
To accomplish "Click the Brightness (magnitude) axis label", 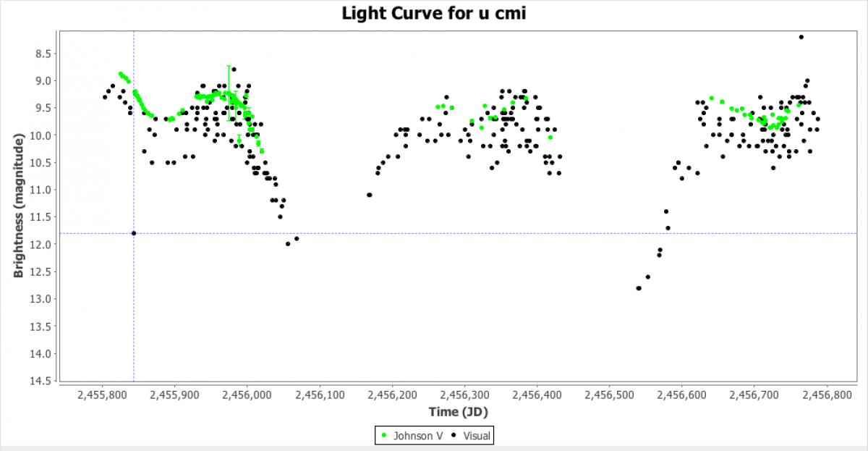I will pos(19,206).
